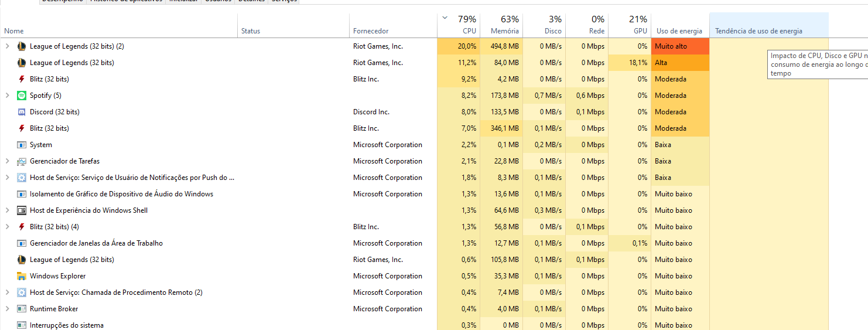This screenshot has height=330, width=868.
Task: Sort by the 21% GPU column header
Action: click(x=629, y=26)
